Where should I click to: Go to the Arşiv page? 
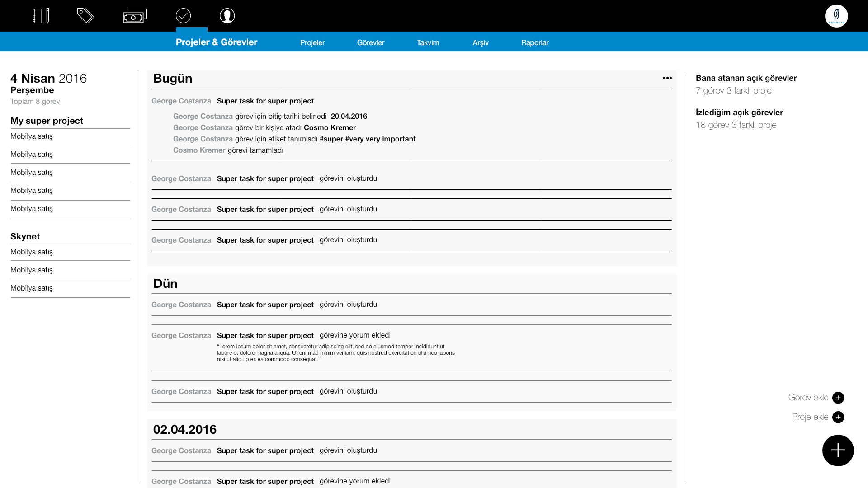[481, 42]
